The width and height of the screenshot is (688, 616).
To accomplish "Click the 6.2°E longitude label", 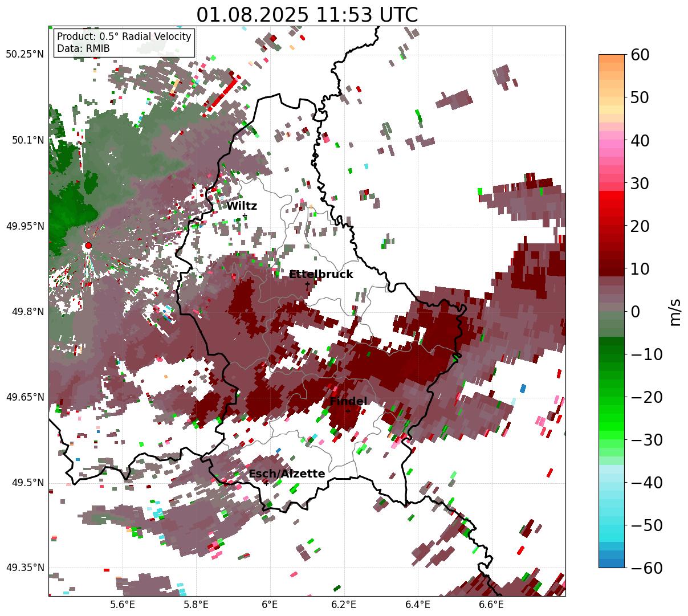I will click(344, 605).
